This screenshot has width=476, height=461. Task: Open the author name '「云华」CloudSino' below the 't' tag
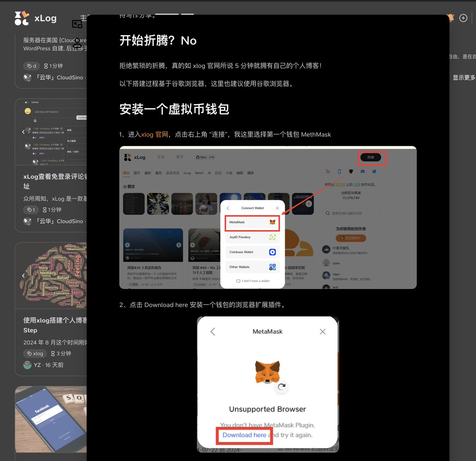59,221
